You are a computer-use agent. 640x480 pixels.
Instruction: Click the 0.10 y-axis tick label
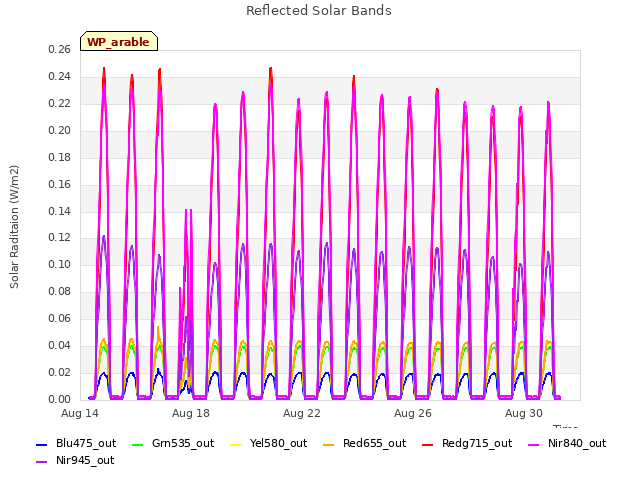coord(59,264)
